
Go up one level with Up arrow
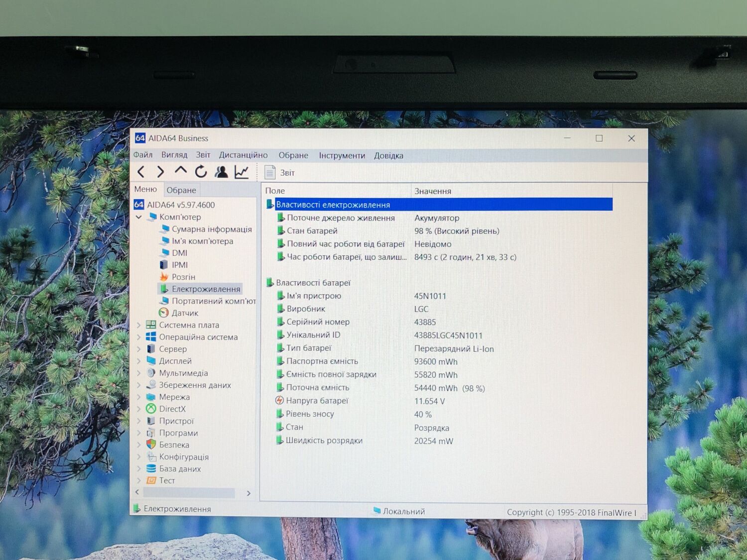pos(180,171)
